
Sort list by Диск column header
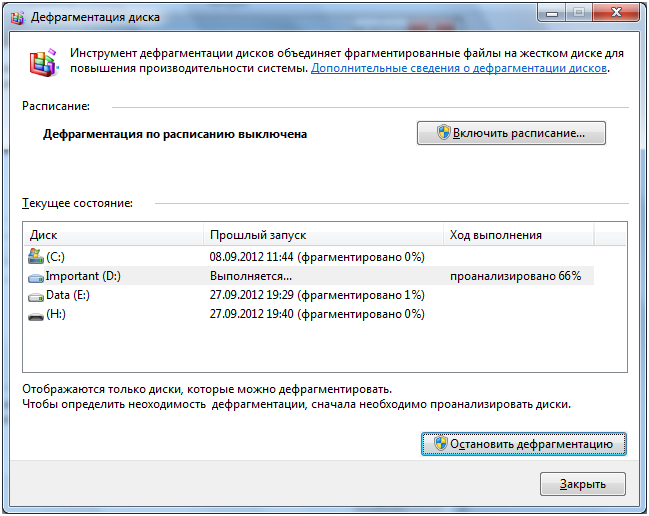(x=113, y=235)
